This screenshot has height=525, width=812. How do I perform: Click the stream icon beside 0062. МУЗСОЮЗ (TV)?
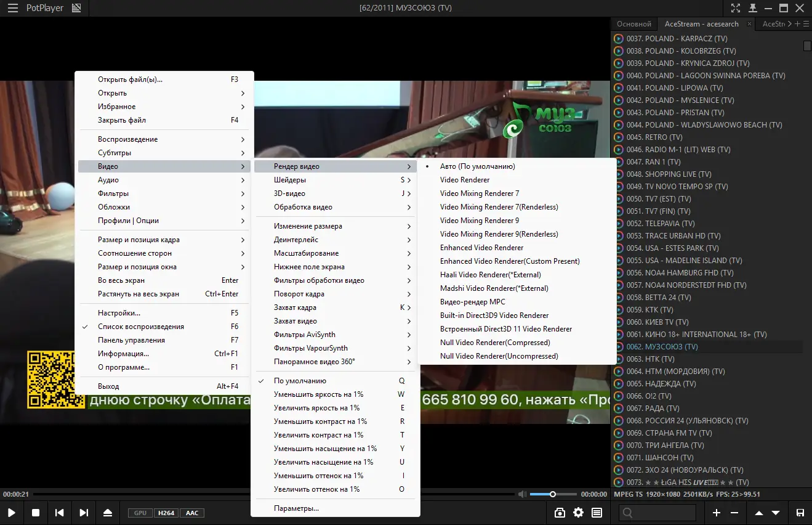[x=619, y=347]
